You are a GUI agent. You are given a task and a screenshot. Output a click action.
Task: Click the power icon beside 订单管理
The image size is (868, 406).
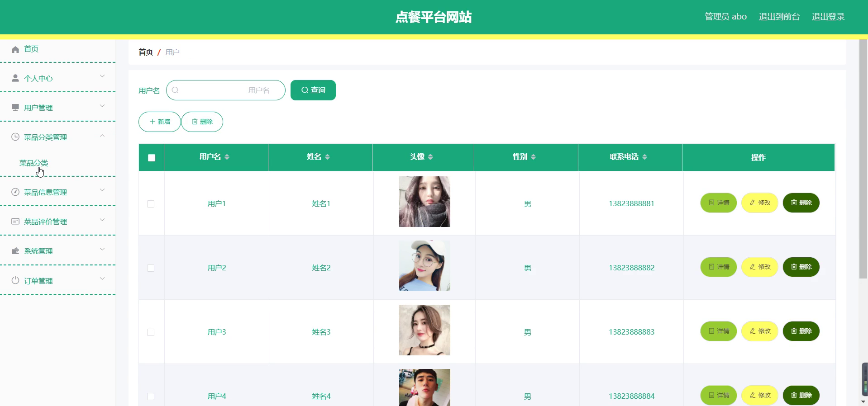pyautogui.click(x=15, y=280)
